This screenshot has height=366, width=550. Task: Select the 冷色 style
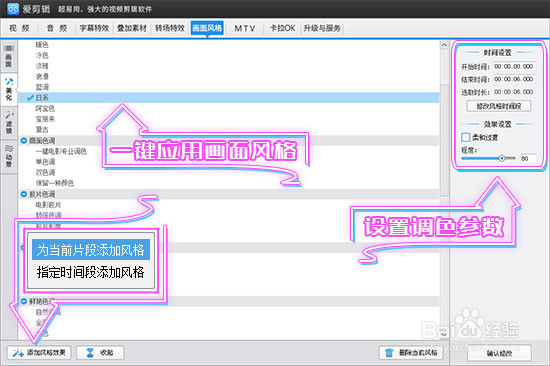click(x=42, y=55)
